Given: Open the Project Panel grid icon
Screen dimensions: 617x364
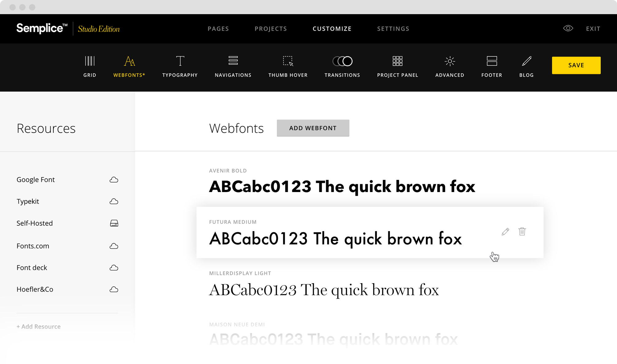Looking at the screenshot, I should click(398, 61).
